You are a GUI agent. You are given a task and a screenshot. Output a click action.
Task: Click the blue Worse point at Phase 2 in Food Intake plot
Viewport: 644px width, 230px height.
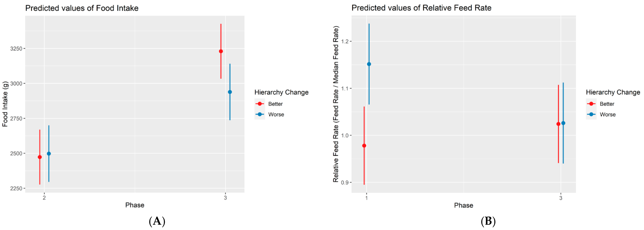[49, 154]
